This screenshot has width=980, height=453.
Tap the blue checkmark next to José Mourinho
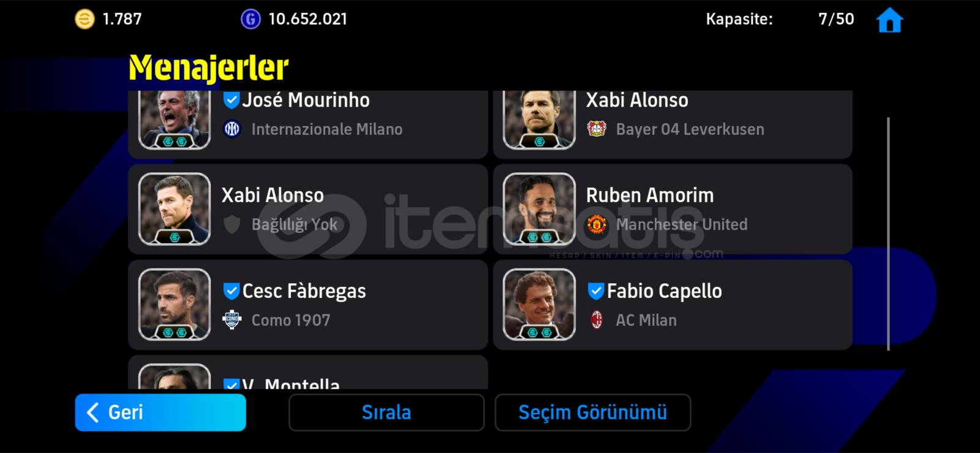[231, 100]
